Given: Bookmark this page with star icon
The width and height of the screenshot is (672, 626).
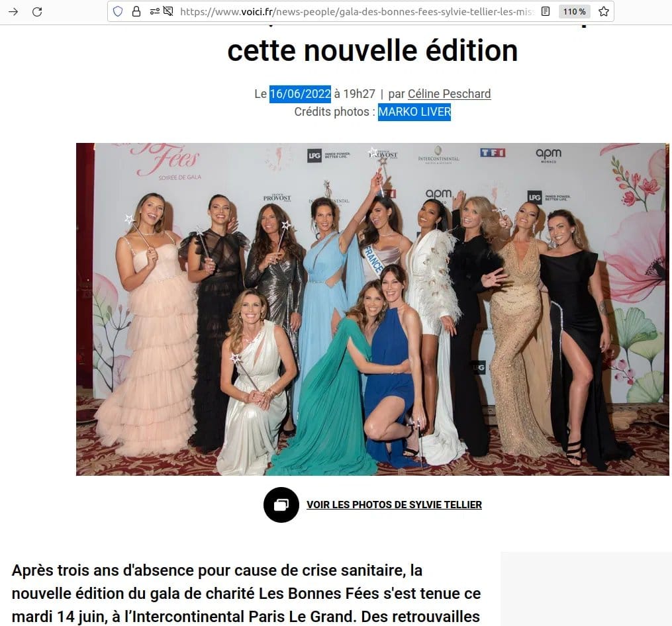Looking at the screenshot, I should click(x=604, y=11).
